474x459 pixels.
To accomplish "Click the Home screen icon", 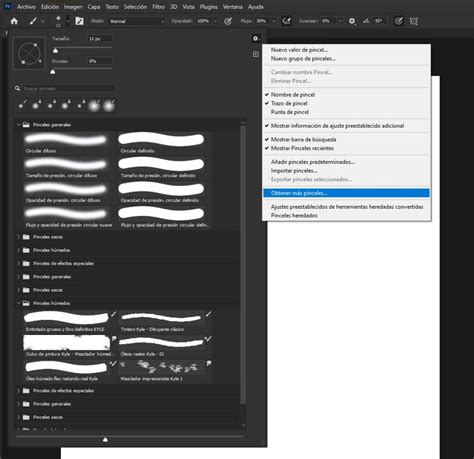I will tap(14, 21).
